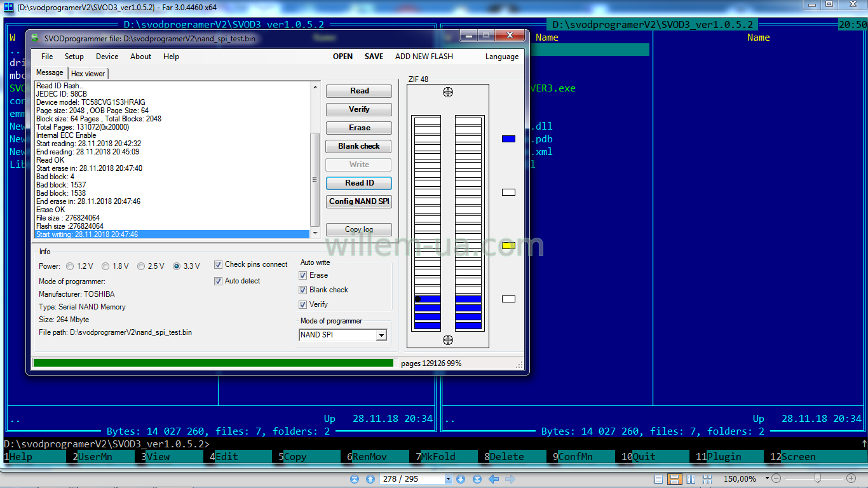Click F7 MkFold in Far key bar

click(x=444, y=457)
